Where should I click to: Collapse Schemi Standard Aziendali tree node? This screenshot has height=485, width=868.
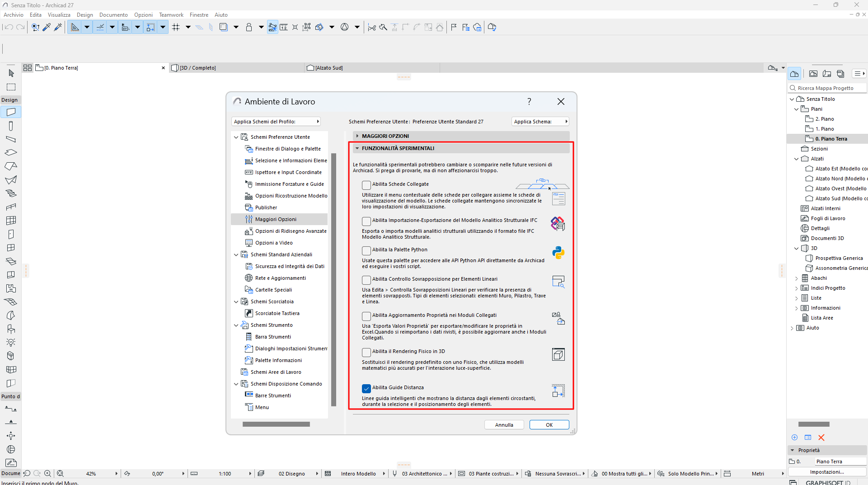tap(236, 254)
